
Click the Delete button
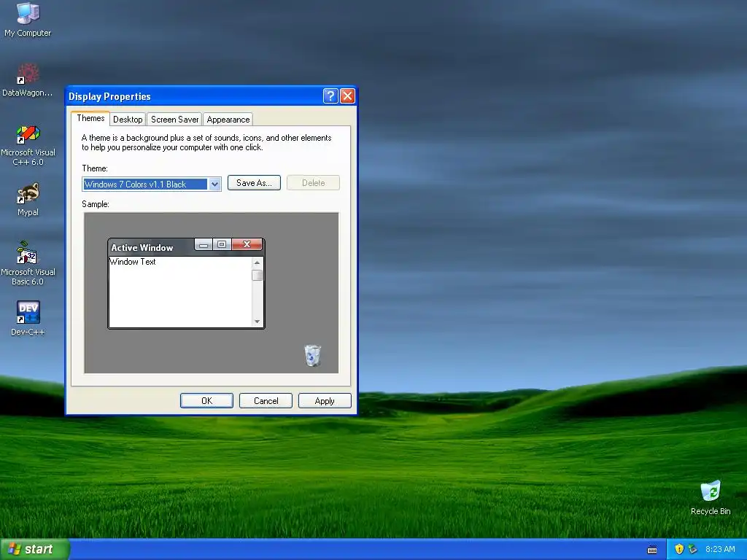[x=313, y=183]
